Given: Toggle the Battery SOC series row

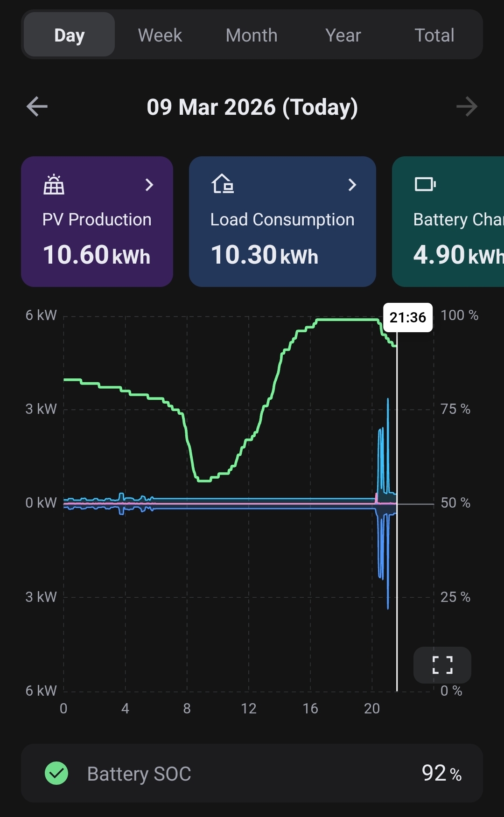Looking at the screenshot, I should (252, 773).
